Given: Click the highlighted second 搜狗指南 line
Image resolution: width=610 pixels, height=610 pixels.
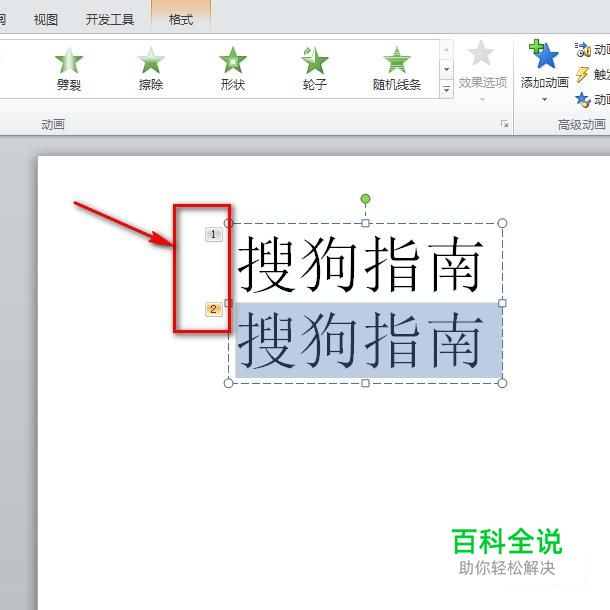Looking at the screenshot, I should (360, 340).
